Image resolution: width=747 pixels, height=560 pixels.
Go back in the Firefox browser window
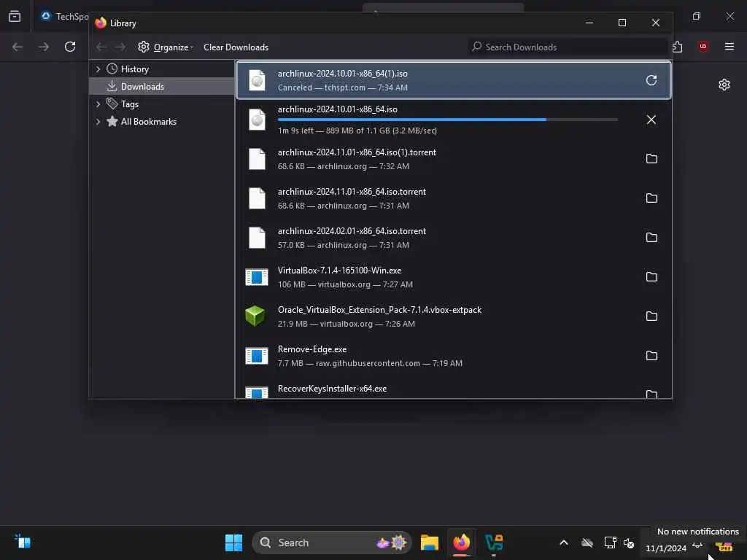(x=18, y=47)
